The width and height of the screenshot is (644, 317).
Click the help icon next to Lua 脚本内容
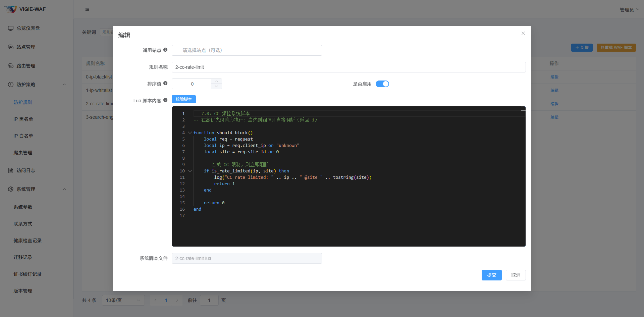coord(165,100)
